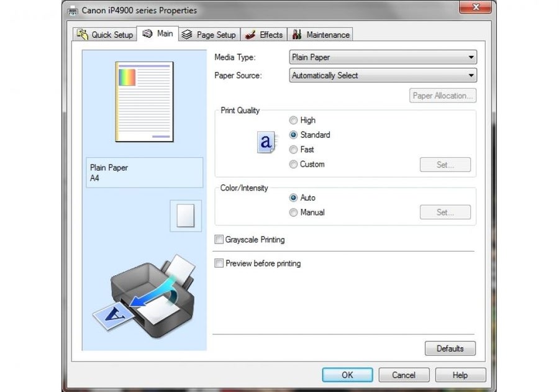Image resolution: width=559 pixels, height=392 pixels.
Task: Click the Print Quality Set button
Action: point(445,165)
